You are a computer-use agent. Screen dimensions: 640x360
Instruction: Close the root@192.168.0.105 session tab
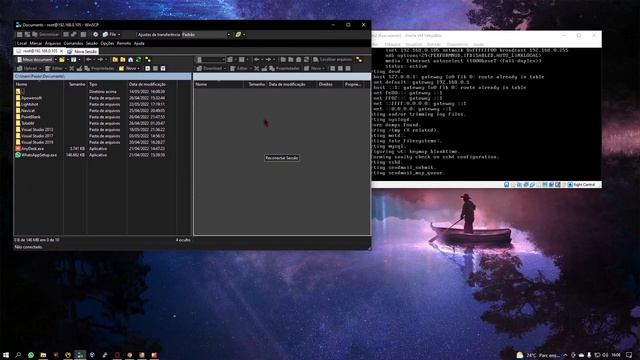(x=61, y=51)
